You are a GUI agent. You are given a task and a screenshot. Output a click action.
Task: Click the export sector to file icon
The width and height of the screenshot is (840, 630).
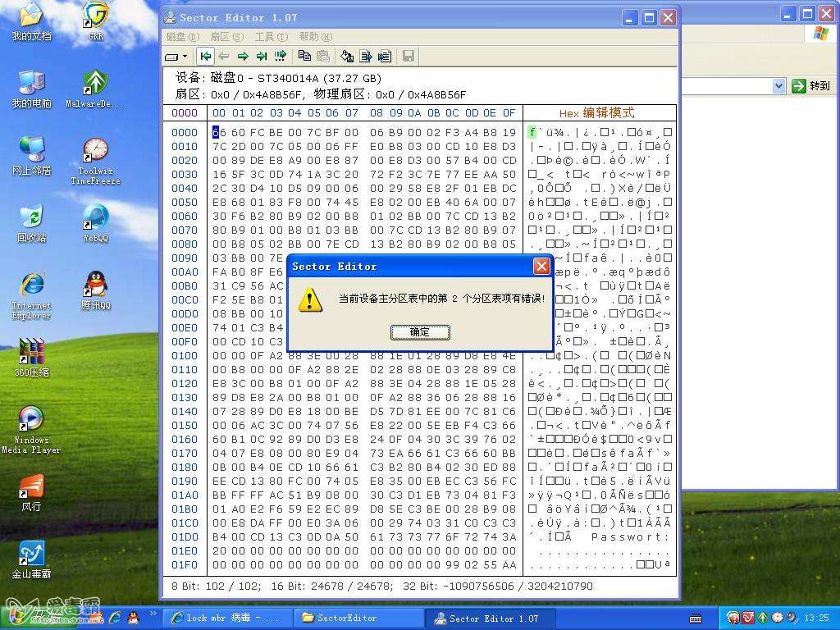coord(366,57)
